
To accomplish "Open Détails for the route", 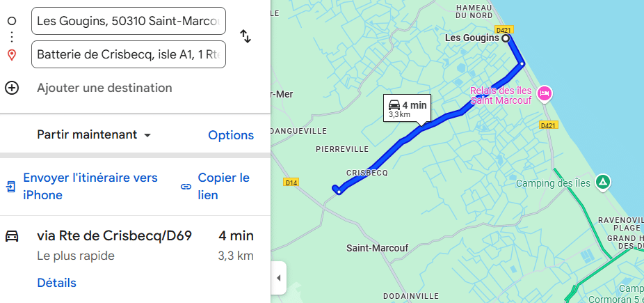I will (56, 283).
